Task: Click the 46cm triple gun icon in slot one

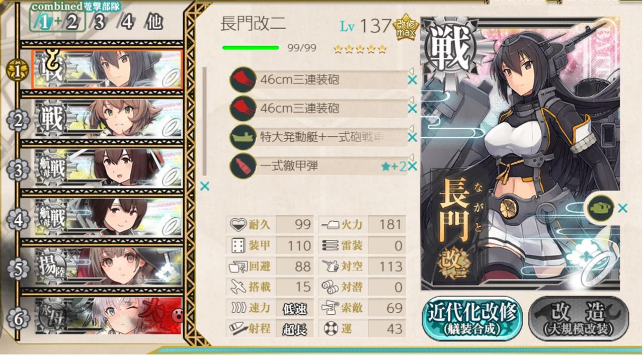Action: (x=244, y=79)
